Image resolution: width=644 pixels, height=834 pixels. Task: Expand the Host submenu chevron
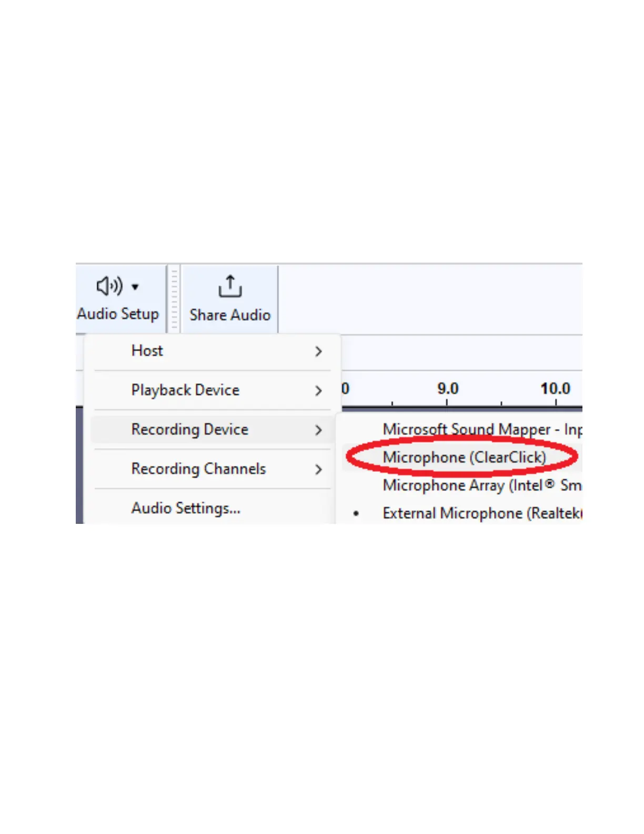(x=318, y=351)
